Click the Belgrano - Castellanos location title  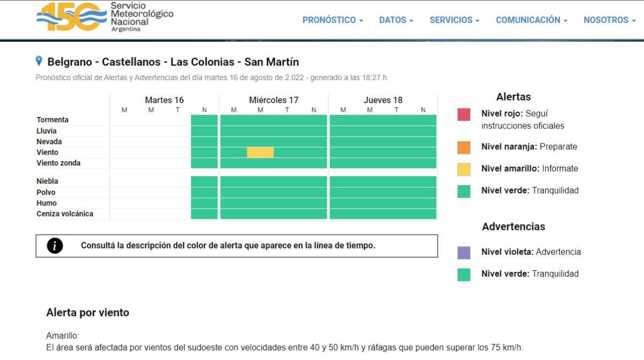coord(173,62)
